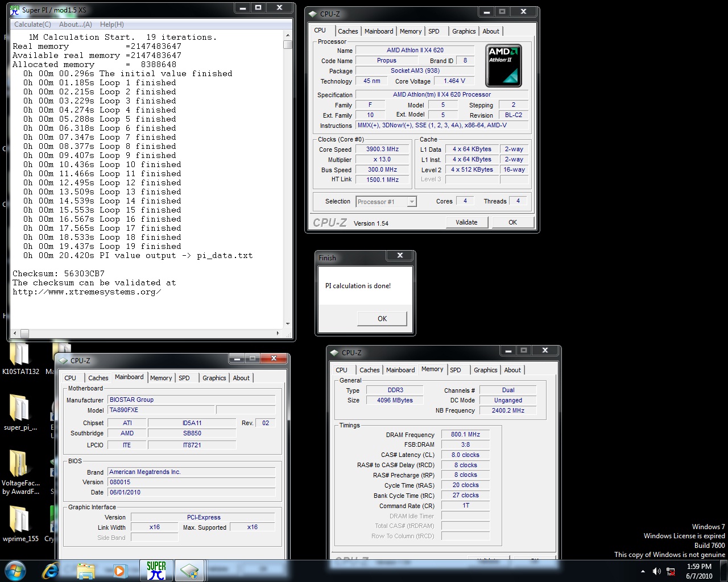Open Calculate(C) menu in Super PI
The width and height of the screenshot is (728, 582).
32,24
